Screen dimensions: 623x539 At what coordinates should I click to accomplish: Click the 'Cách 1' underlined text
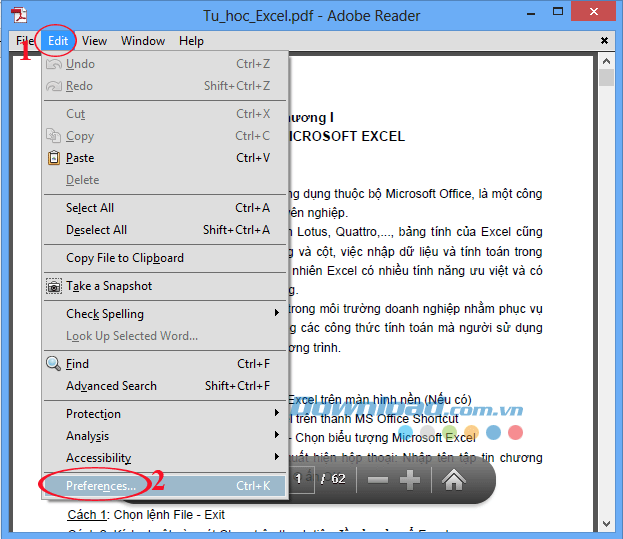click(x=87, y=515)
